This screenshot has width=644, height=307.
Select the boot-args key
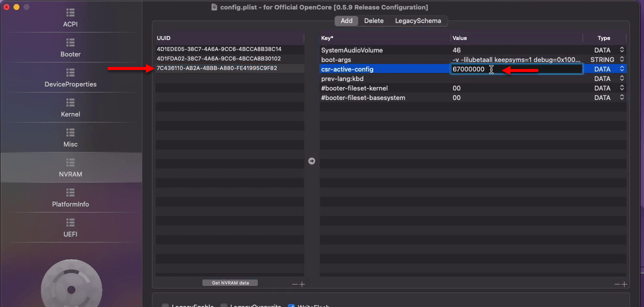(x=336, y=59)
